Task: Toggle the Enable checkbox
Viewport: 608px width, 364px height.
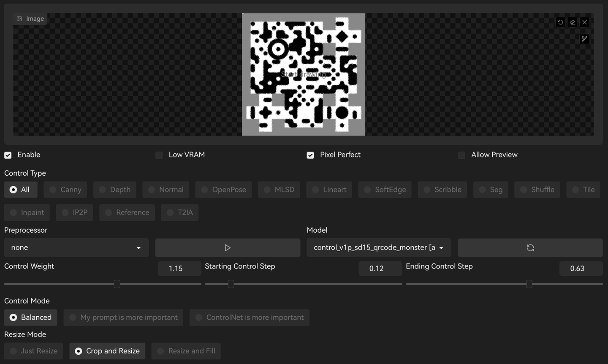Action: tap(8, 155)
